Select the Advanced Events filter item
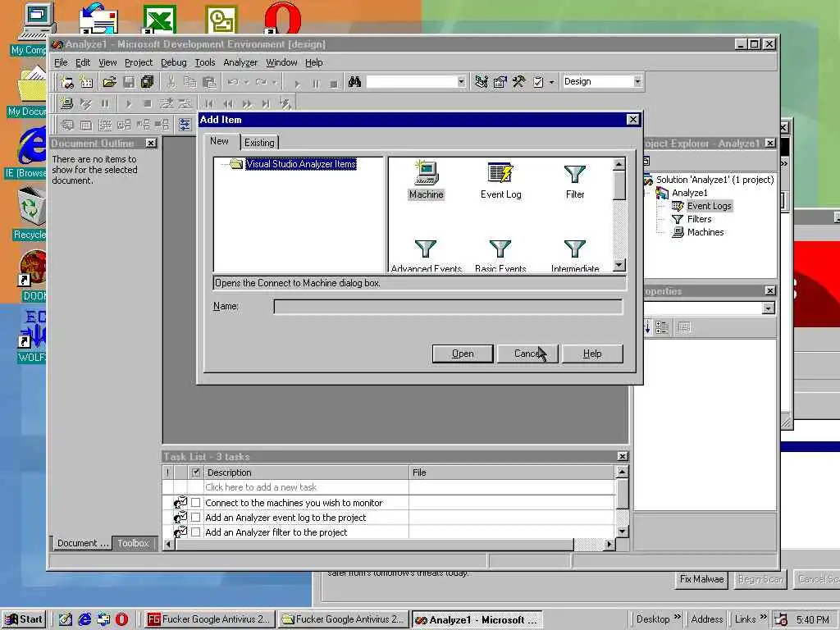The width and height of the screenshot is (840, 630). (x=426, y=256)
